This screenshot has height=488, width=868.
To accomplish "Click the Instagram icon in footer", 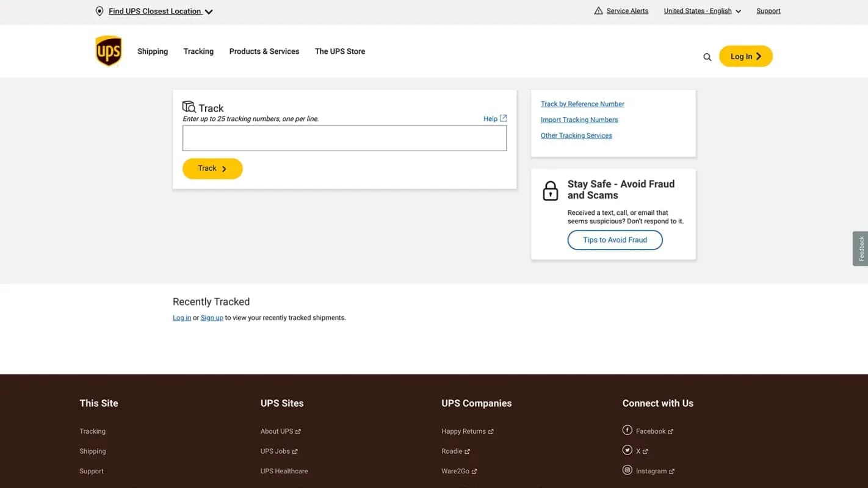I will click(627, 470).
